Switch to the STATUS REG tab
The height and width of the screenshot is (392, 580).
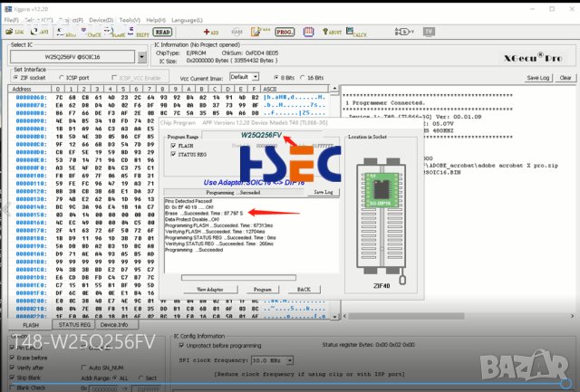[x=74, y=324]
